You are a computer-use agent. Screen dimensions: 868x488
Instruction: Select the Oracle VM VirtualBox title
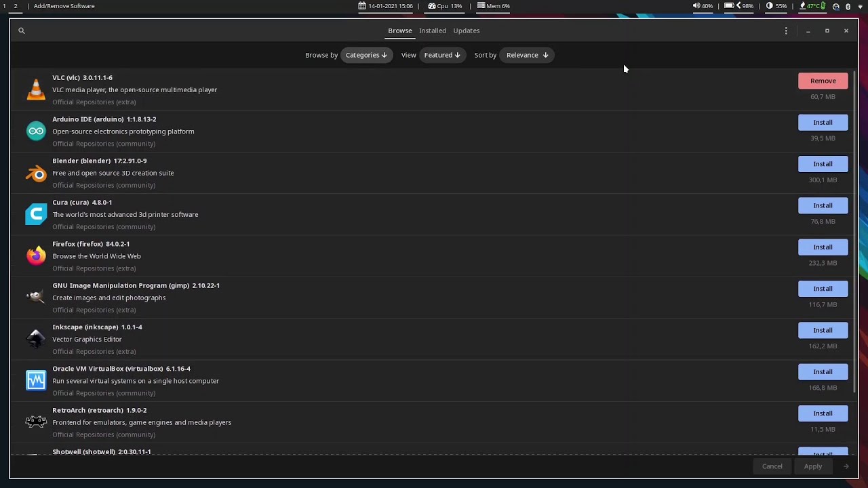[121, 369]
